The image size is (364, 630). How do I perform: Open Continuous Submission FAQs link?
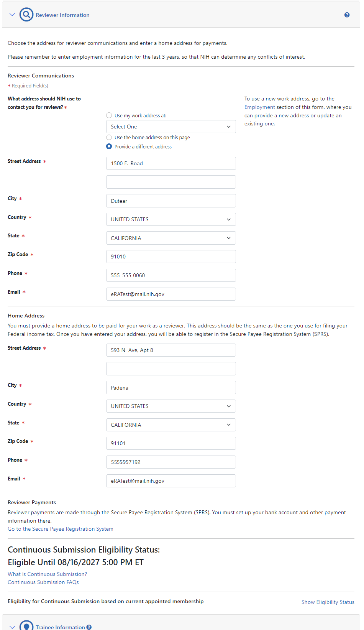point(43,582)
